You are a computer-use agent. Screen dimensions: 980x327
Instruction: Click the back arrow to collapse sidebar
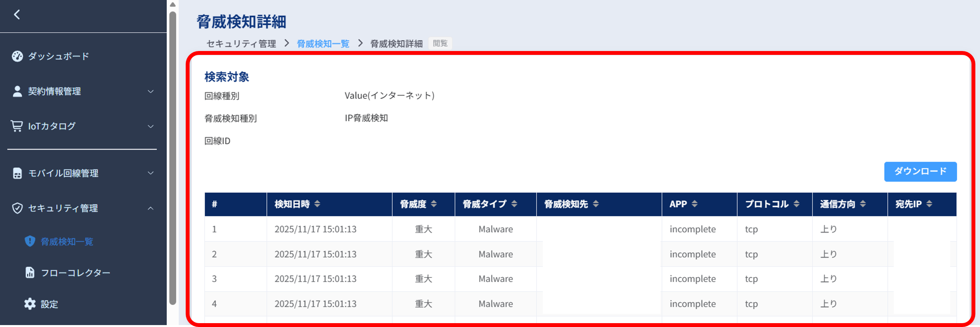pyautogui.click(x=17, y=15)
